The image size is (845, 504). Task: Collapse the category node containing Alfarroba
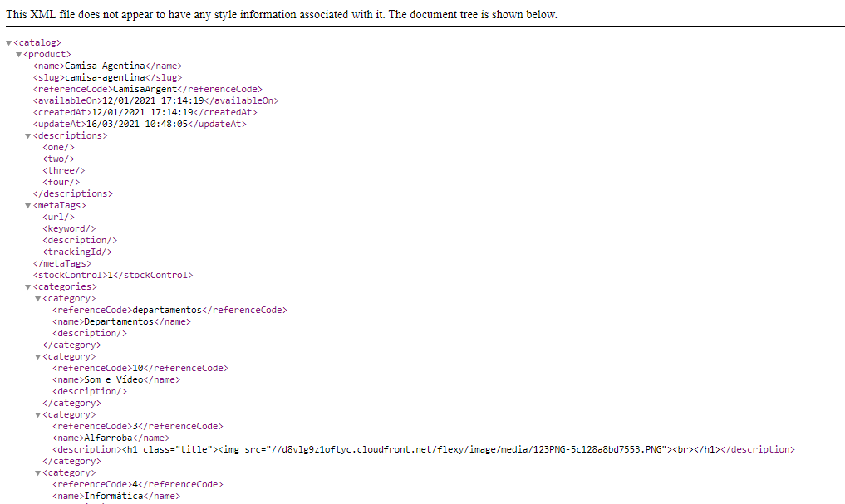coord(37,415)
